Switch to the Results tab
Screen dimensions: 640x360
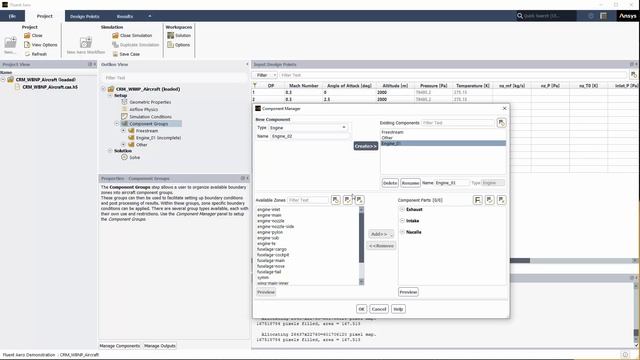point(124,16)
